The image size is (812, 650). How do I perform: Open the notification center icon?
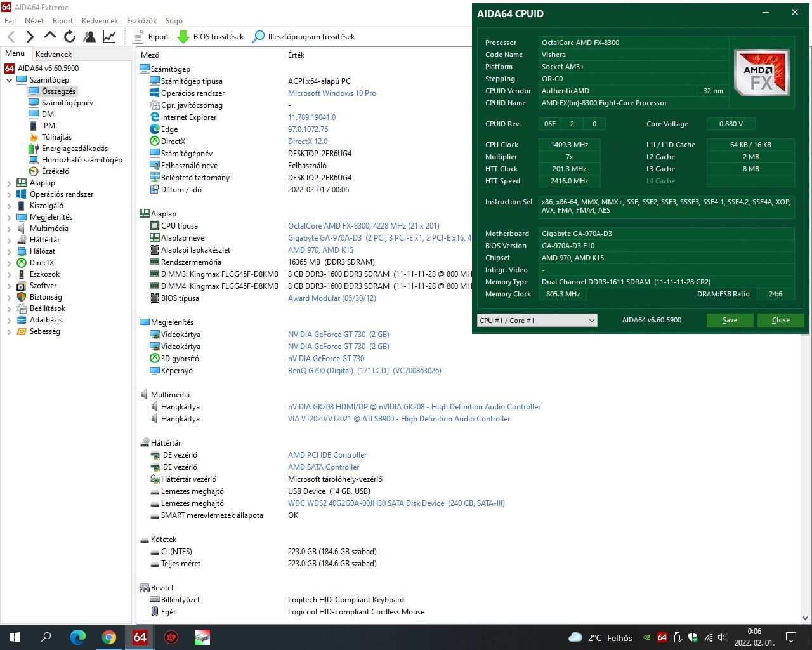pyautogui.click(x=791, y=637)
